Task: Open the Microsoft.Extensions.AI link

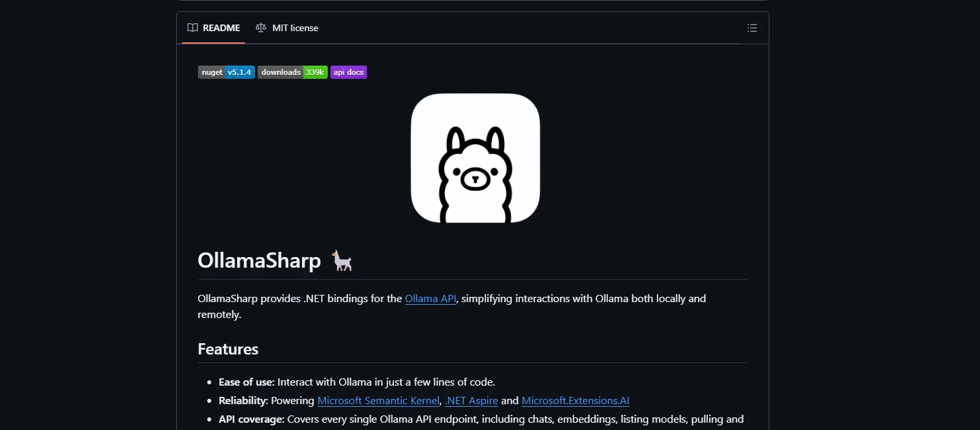Action: [575, 400]
